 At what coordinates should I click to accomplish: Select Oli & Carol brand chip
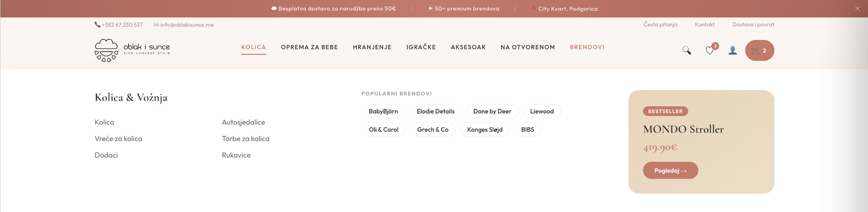click(x=384, y=129)
